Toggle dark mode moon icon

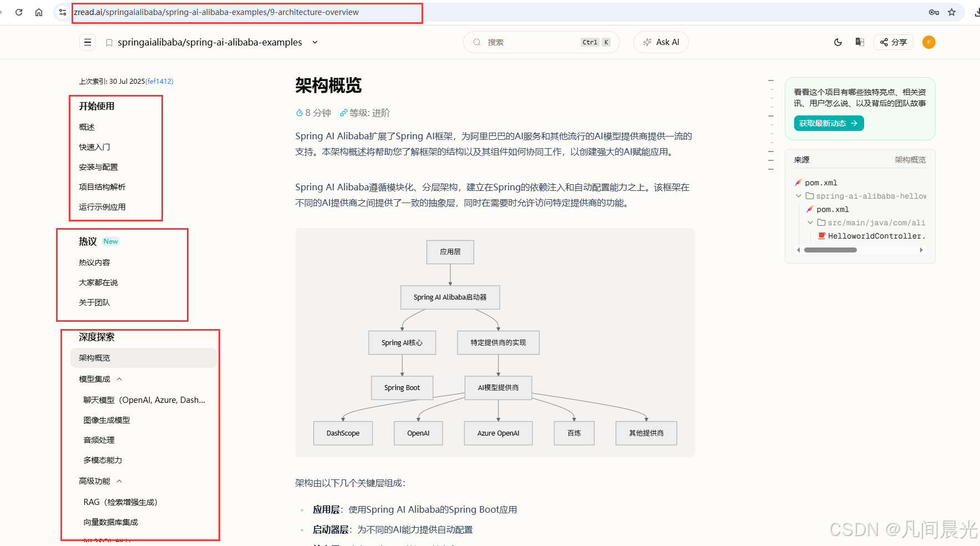coord(838,42)
